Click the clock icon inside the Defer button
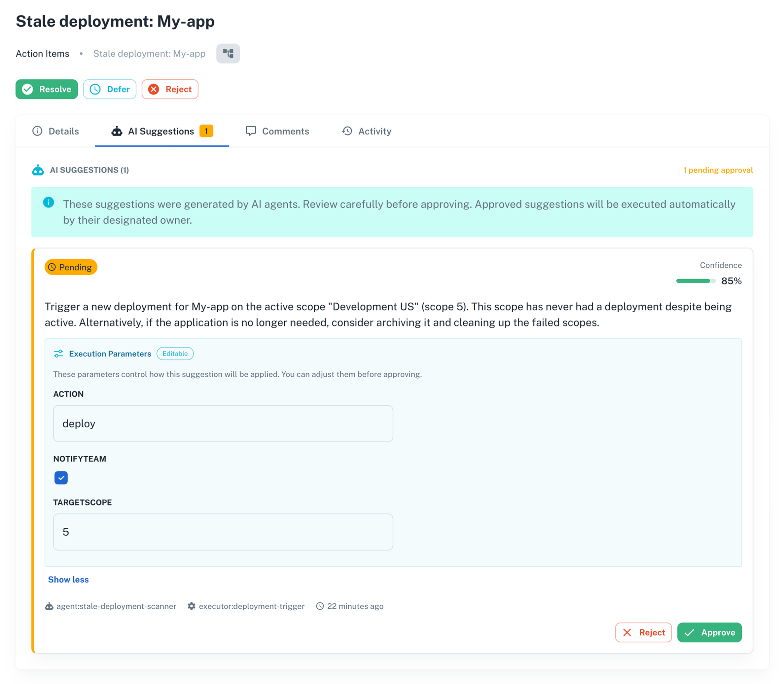This screenshot has width=784, height=684. [x=95, y=89]
